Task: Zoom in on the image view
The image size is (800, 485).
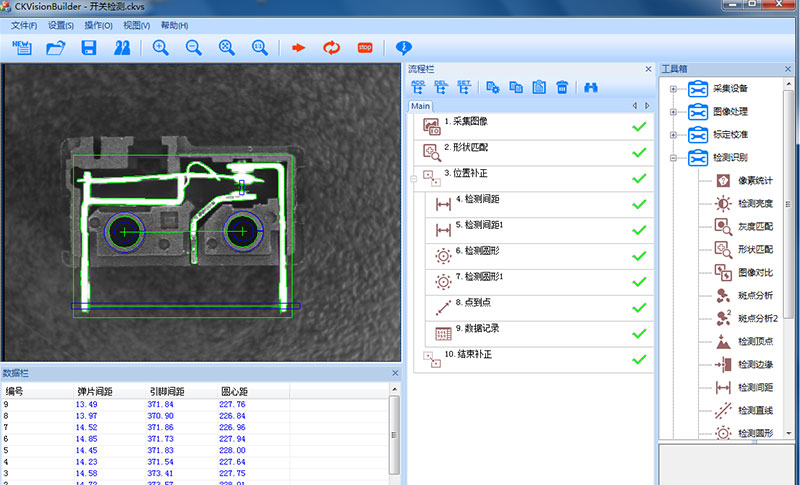Action: tap(160, 47)
